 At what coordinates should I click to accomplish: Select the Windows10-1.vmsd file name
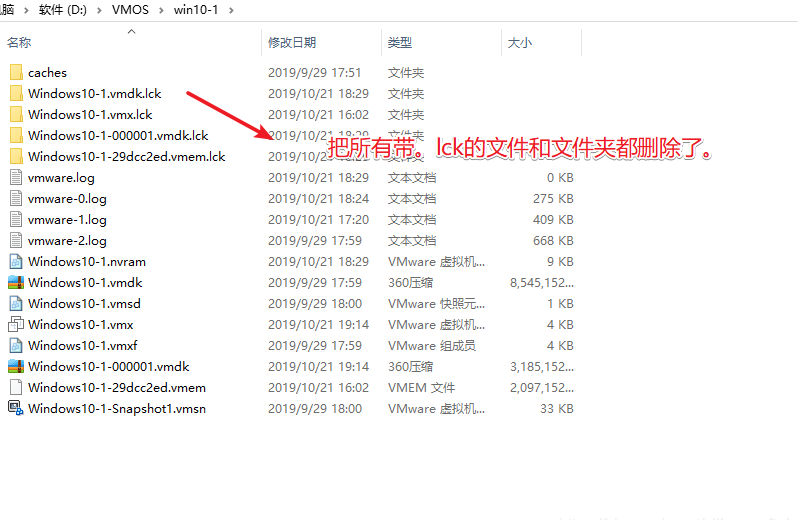84,303
